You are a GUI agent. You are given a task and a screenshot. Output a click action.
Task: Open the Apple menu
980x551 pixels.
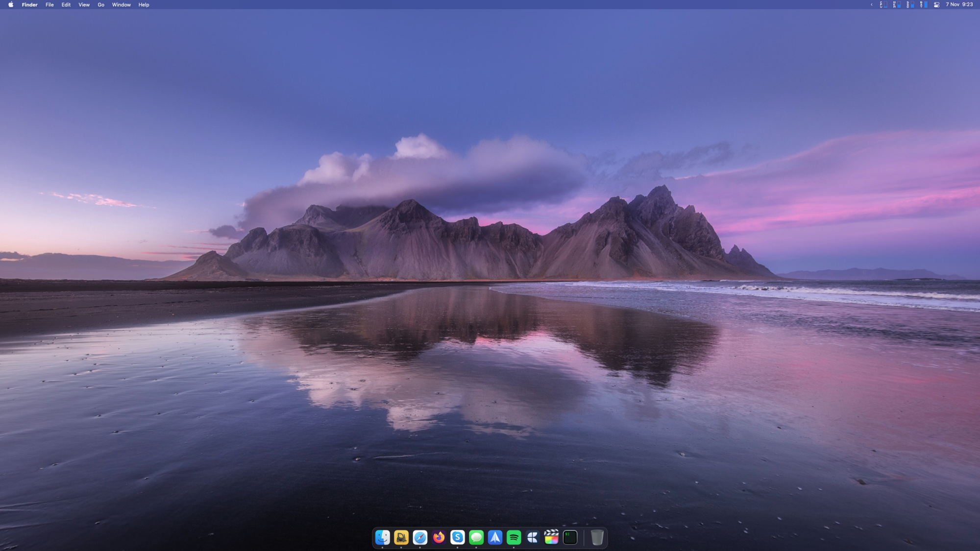11,4
